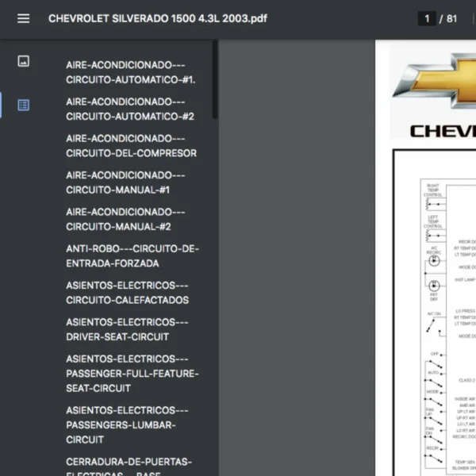The width and height of the screenshot is (476, 476).
Task: Go to AIRE-ACONDICIONADO CIRCUITO-DEL-COMPRESOR bookmark
Action: pos(131,146)
